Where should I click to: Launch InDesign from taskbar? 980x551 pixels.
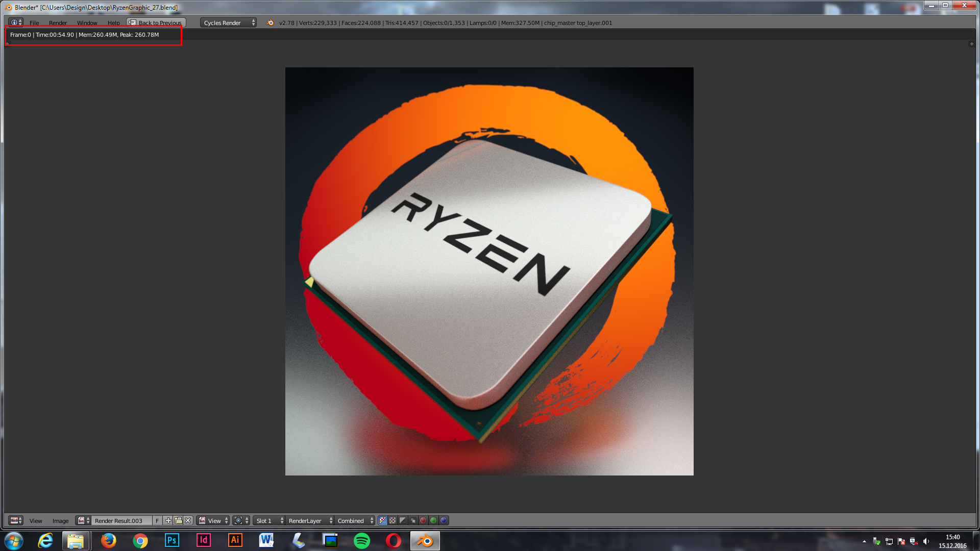[x=204, y=540]
